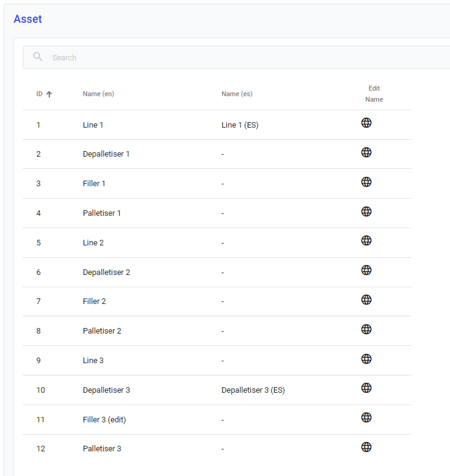Toggle the ID ascending sort arrow
The height and width of the screenshot is (476, 450).
pyautogui.click(x=49, y=94)
